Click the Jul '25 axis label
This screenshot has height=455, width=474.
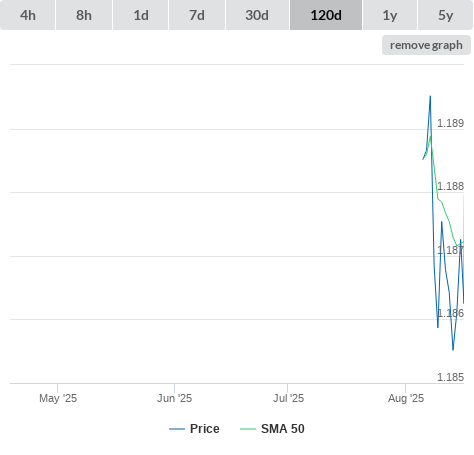coord(288,398)
